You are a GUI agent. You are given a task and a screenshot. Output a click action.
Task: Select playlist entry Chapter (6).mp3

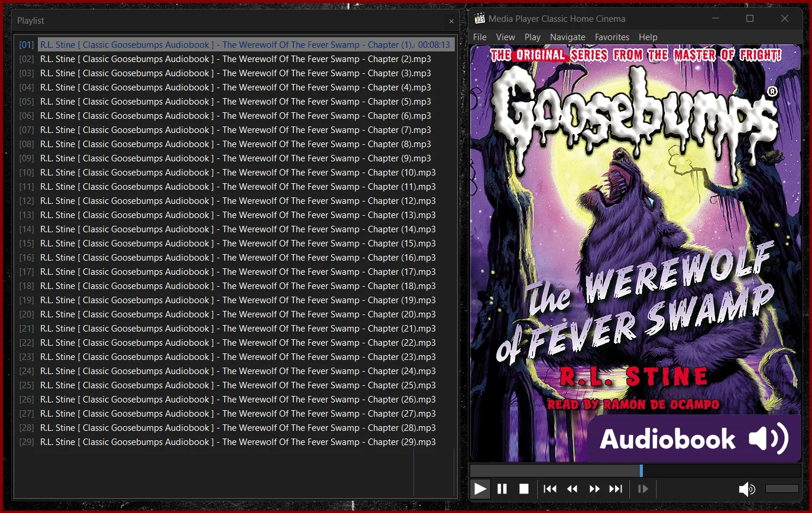coord(235,116)
